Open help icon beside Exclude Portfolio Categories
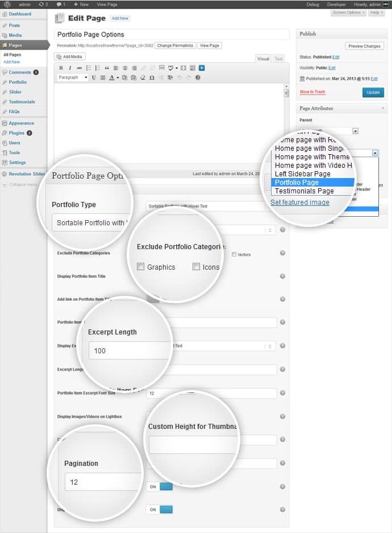Viewport: 392px width, 533px height. [x=282, y=253]
